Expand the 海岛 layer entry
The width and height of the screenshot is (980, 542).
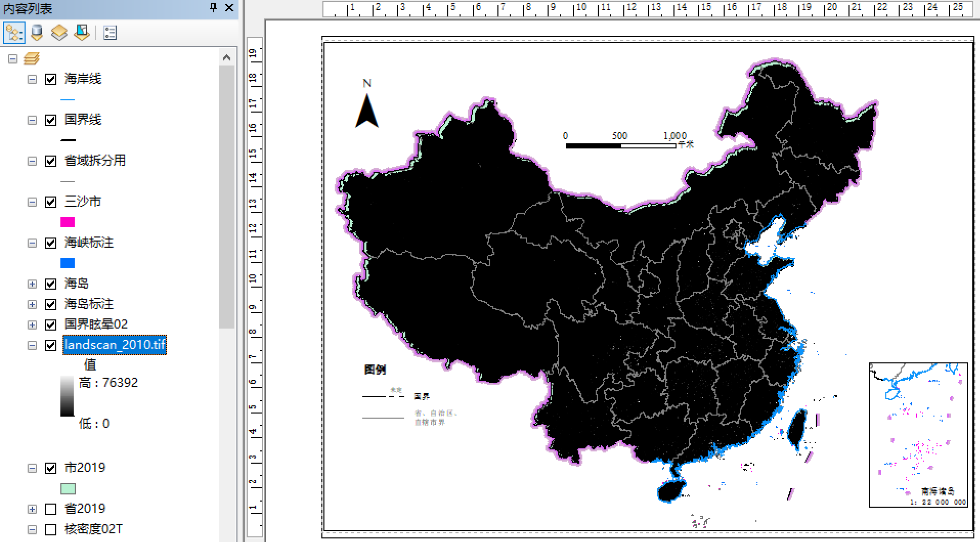coord(32,284)
